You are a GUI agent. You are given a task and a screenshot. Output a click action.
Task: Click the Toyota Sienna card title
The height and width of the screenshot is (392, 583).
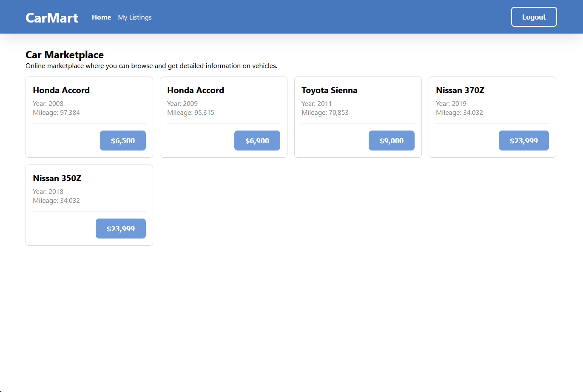(330, 90)
